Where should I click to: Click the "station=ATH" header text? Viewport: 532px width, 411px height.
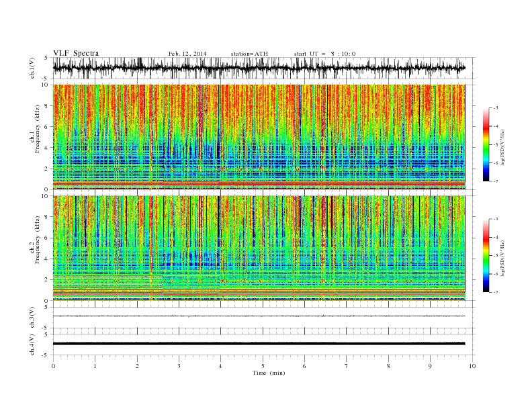pyautogui.click(x=249, y=54)
